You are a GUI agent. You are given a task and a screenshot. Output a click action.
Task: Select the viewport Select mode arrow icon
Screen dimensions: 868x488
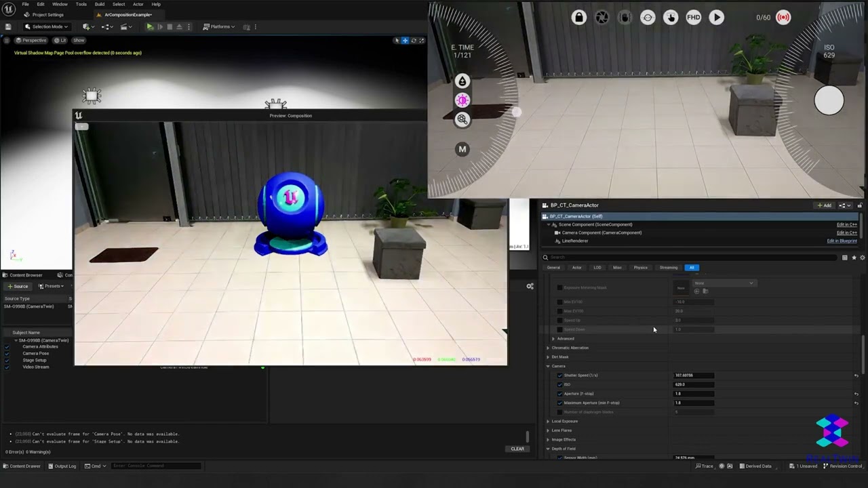click(x=397, y=41)
